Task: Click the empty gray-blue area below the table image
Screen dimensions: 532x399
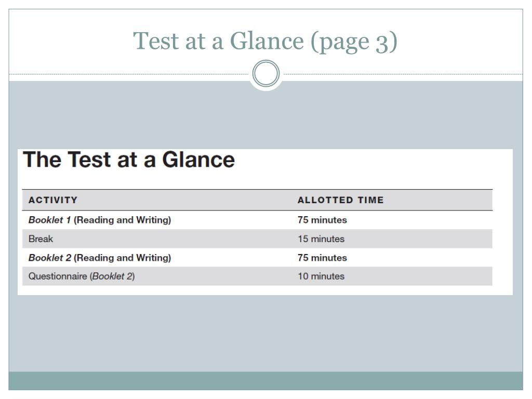Action: [265, 333]
